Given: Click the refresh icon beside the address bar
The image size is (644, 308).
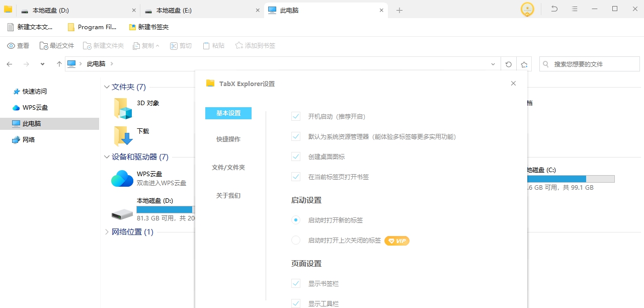Looking at the screenshot, I should pyautogui.click(x=508, y=64).
